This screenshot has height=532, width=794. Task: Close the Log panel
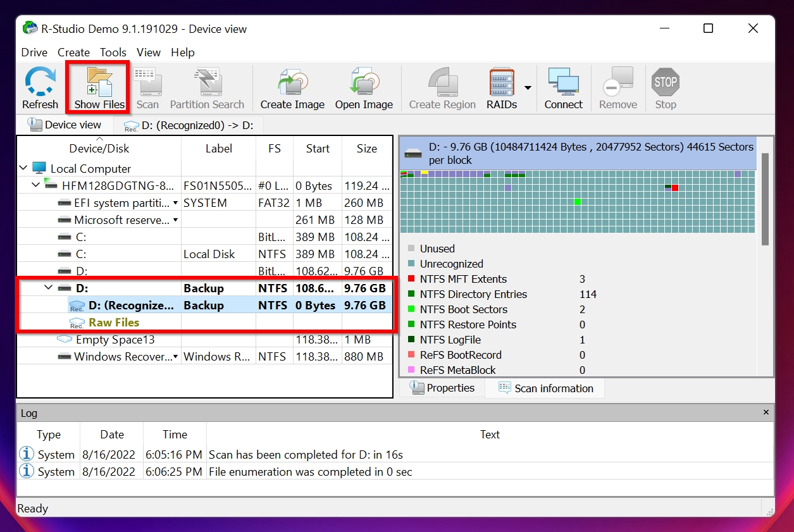pos(766,412)
